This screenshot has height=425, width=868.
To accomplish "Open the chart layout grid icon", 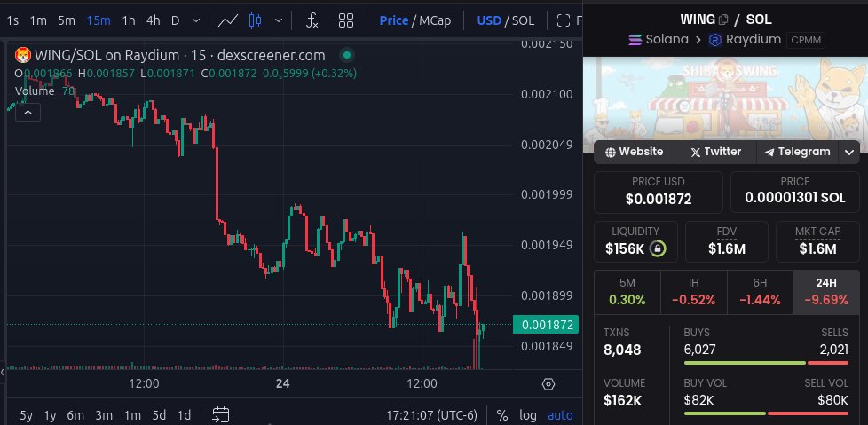I will (x=346, y=21).
